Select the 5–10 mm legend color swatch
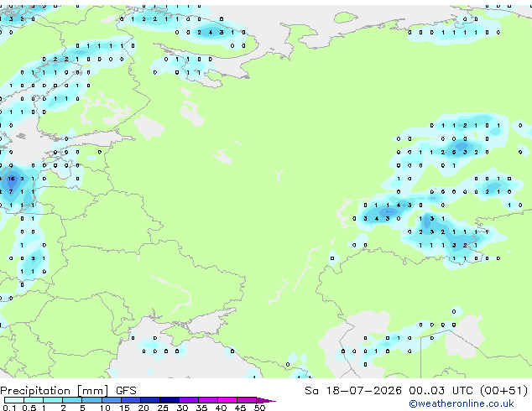 pos(91,400)
